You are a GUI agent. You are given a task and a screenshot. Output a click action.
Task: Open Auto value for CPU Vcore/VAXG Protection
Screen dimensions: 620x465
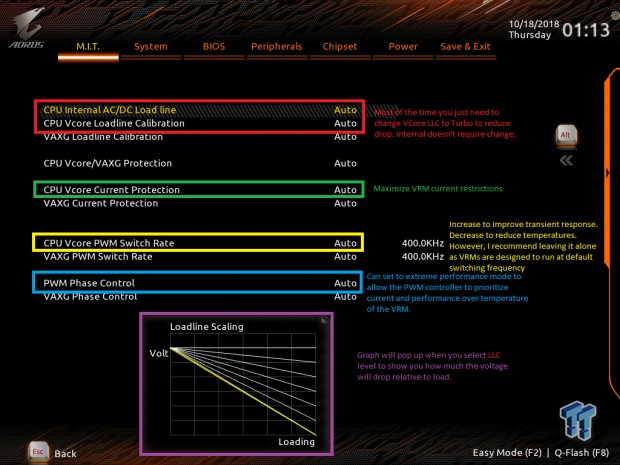(345, 163)
